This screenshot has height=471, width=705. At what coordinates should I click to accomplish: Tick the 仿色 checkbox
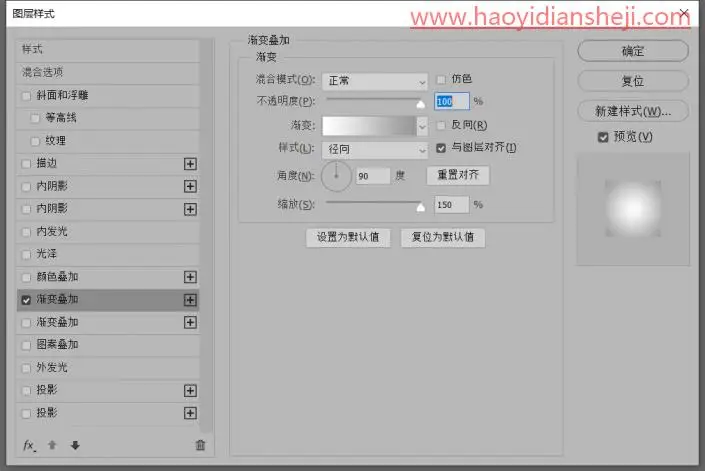pyautogui.click(x=441, y=80)
